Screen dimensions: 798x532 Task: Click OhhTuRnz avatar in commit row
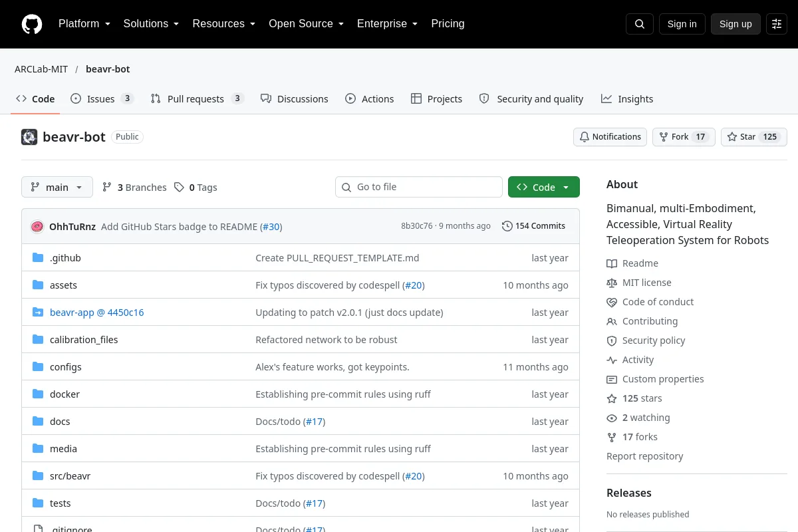pyautogui.click(x=37, y=226)
